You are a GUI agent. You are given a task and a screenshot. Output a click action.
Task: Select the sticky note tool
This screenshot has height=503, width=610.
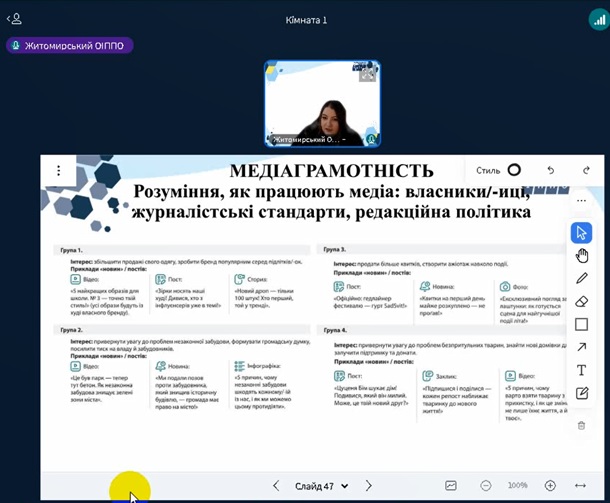click(x=582, y=393)
